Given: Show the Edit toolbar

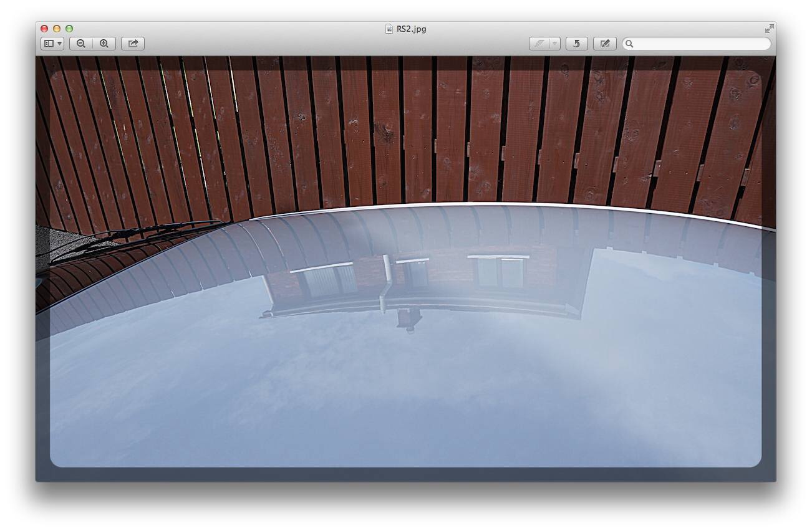Looking at the screenshot, I should 604,44.
